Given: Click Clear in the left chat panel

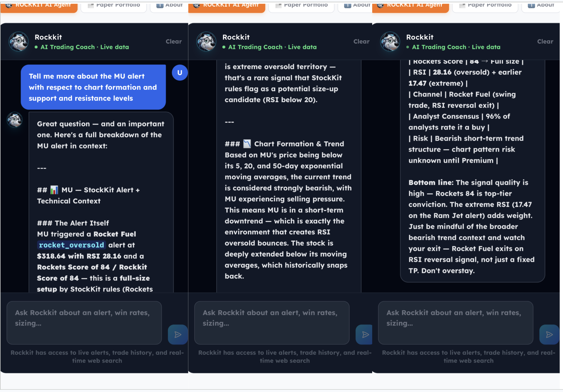Looking at the screenshot, I should point(173,41).
